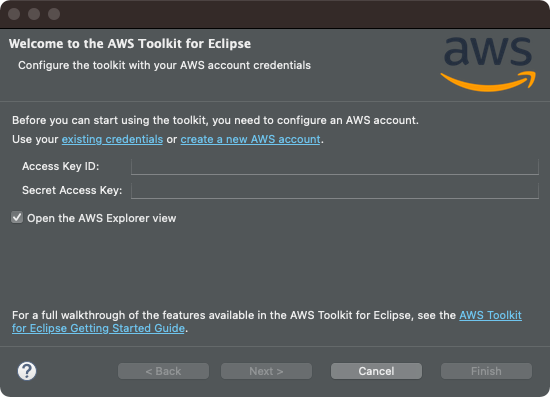
Task: Open the create a new AWS account link
Action: (x=250, y=139)
